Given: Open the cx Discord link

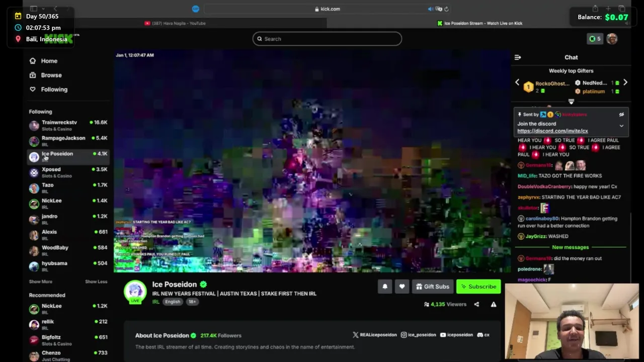Looking at the screenshot, I should [x=483, y=335].
